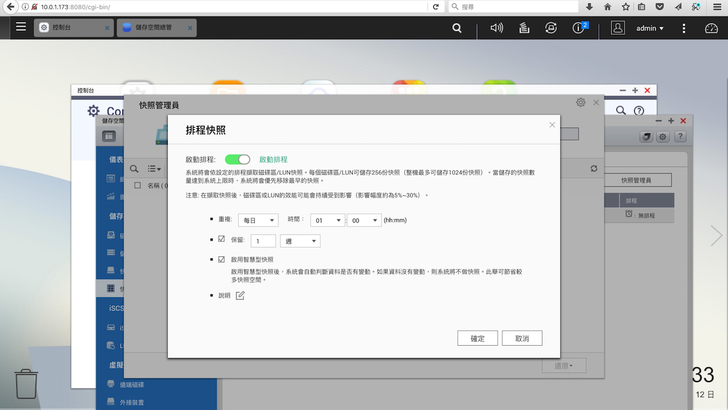Screen dimensions: 728x410
Task: Click the retention count input field
Action: pos(262,241)
